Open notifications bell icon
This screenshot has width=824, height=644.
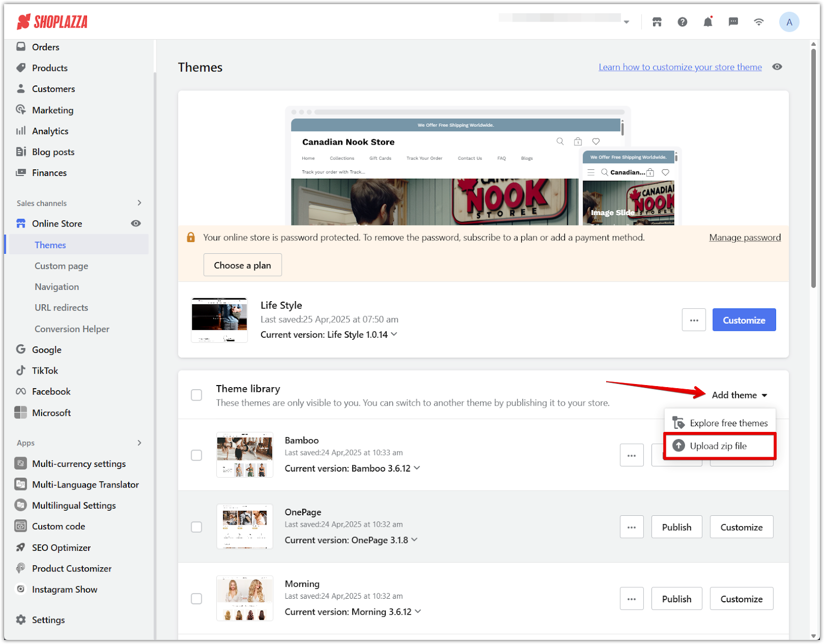[x=708, y=22]
